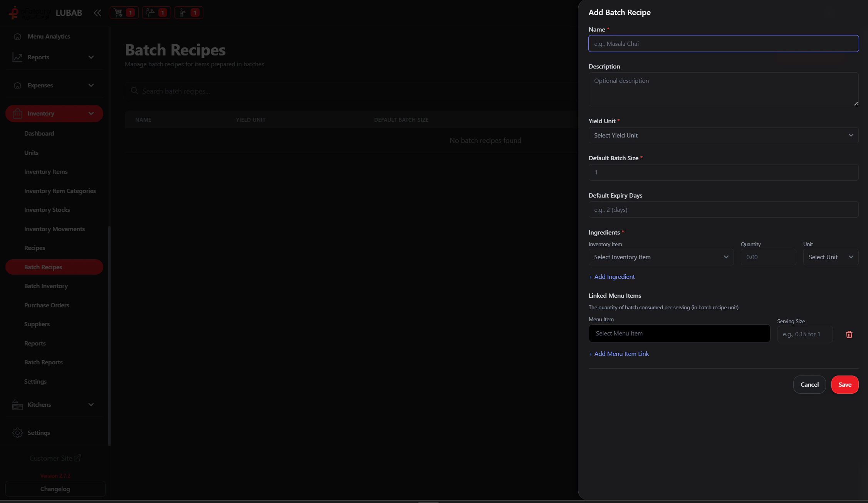The image size is (868, 503).
Task: Click the Save button
Action: pos(844,385)
